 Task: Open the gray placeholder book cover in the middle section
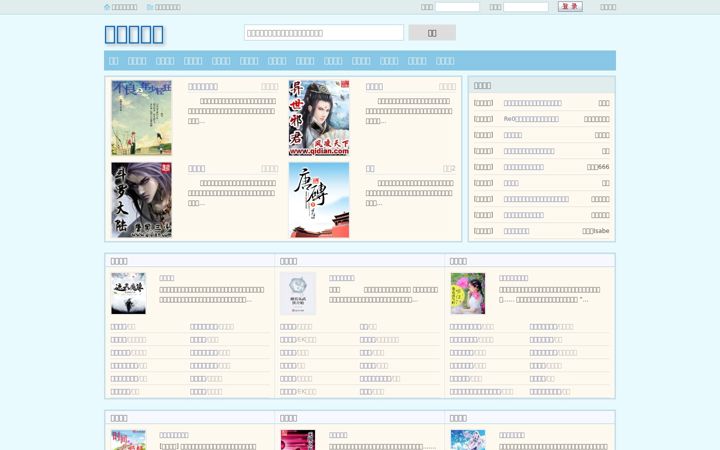pyautogui.click(x=298, y=293)
